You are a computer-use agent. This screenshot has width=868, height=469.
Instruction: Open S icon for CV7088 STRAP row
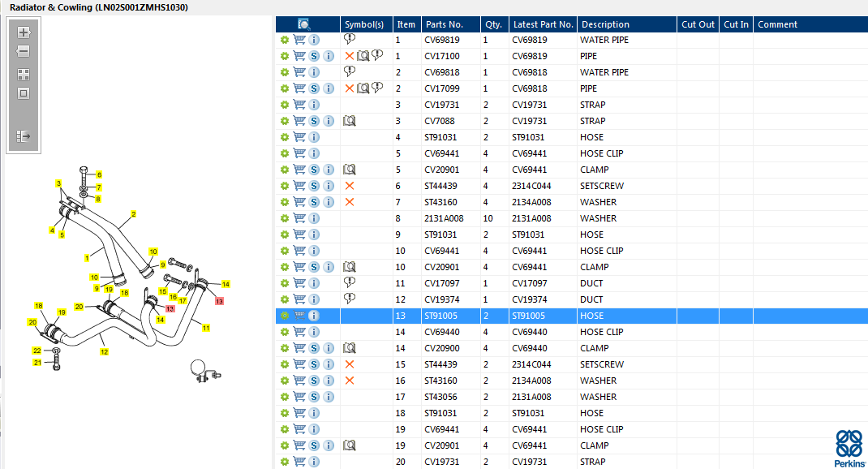(314, 121)
